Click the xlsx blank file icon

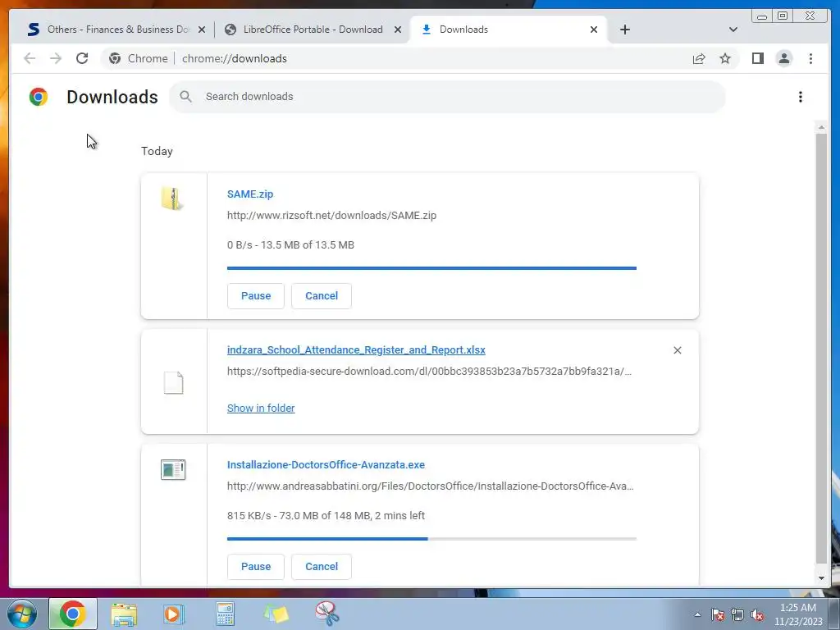pos(173,382)
